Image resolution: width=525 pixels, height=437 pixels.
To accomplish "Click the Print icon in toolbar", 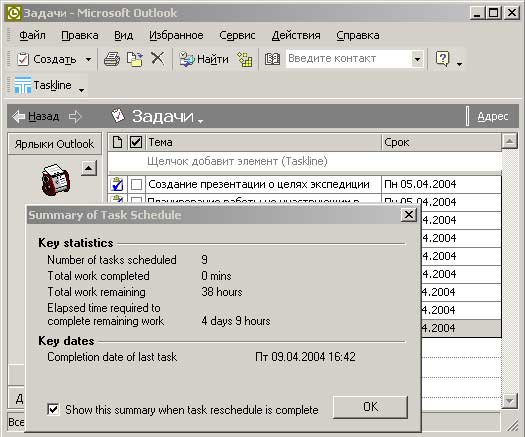I will 112,59.
